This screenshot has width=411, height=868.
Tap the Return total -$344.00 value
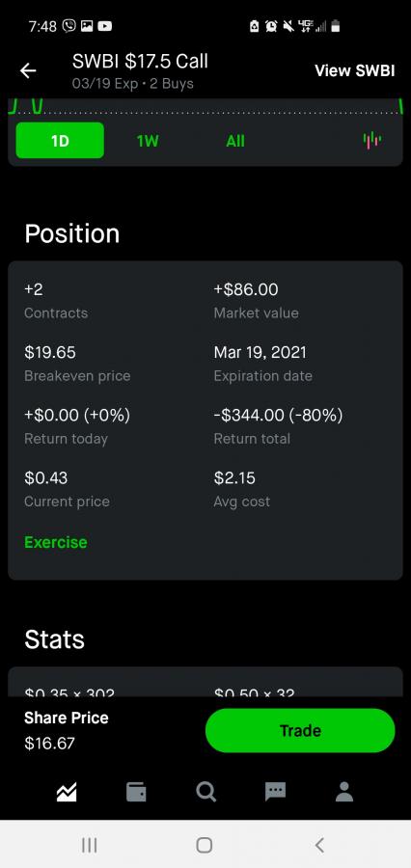coord(278,415)
